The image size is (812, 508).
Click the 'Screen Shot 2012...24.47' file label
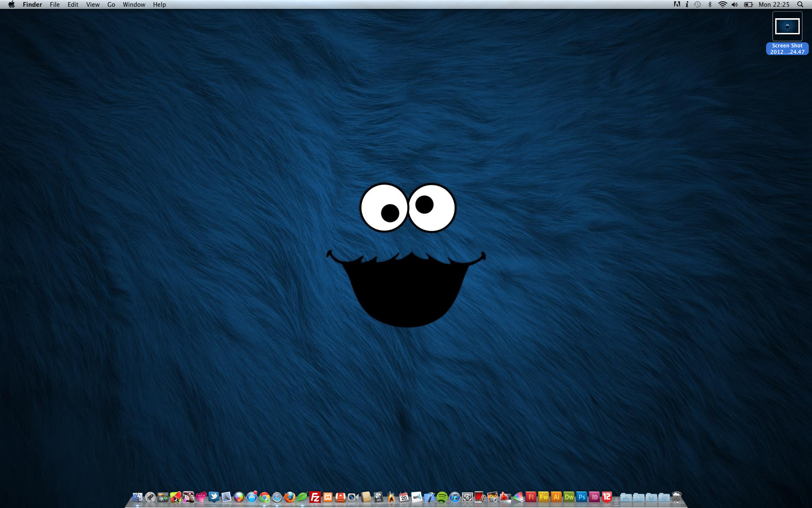787,49
